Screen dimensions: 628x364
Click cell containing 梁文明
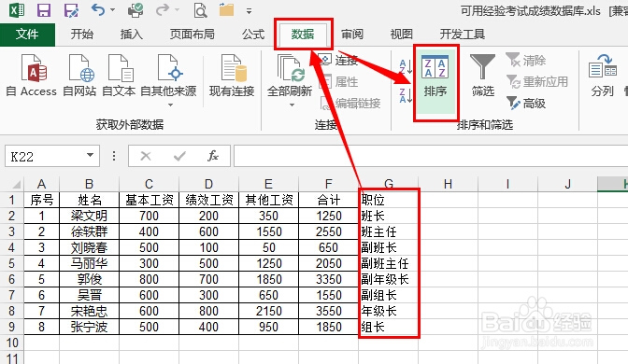[90, 216]
